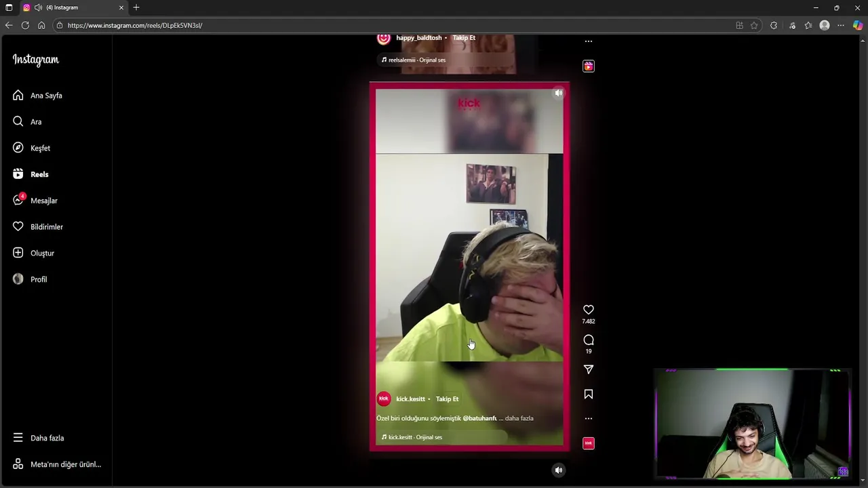Like the kick.kesitt reel

point(589,310)
